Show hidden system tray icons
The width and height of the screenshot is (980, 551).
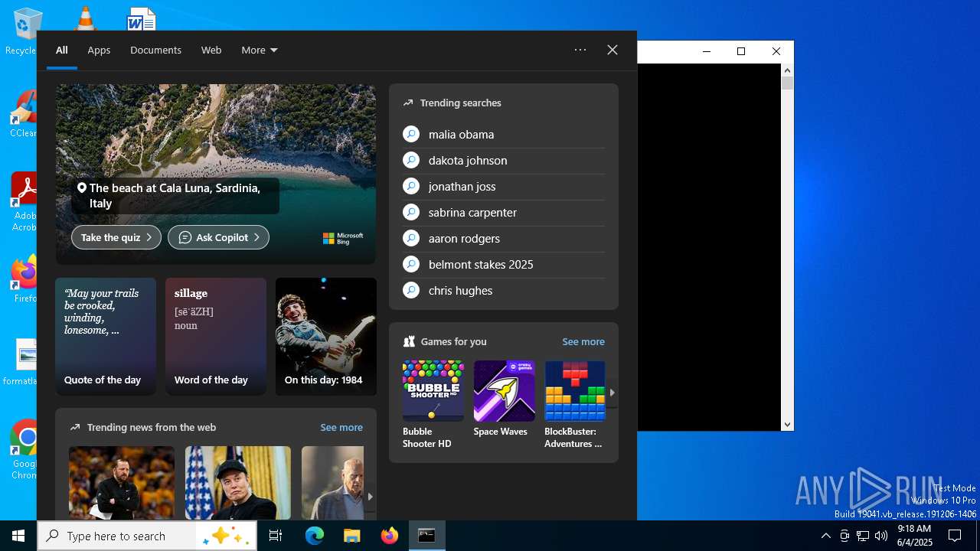[825, 536]
